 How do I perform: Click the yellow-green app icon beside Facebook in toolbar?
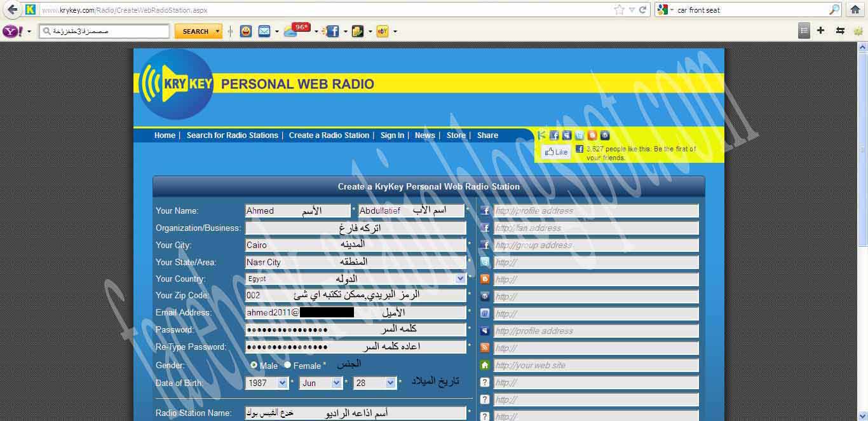pos(358,31)
